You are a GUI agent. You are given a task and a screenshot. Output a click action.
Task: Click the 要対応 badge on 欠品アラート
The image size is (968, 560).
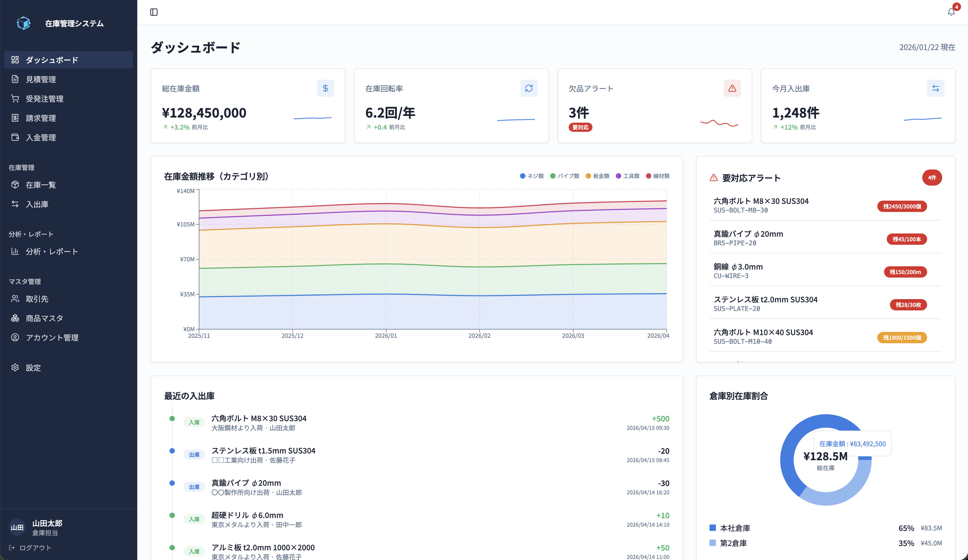tap(580, 127)
